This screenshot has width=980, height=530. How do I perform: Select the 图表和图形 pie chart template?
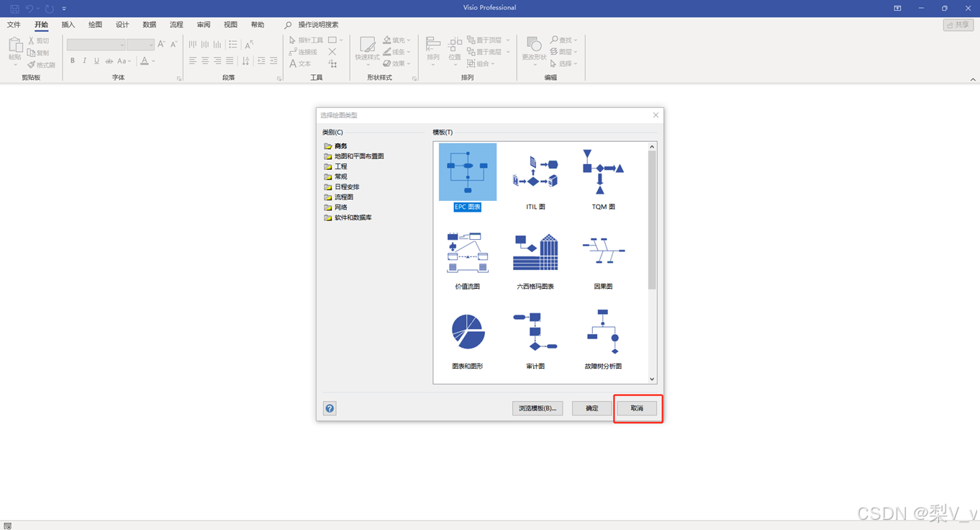point(468,331)
